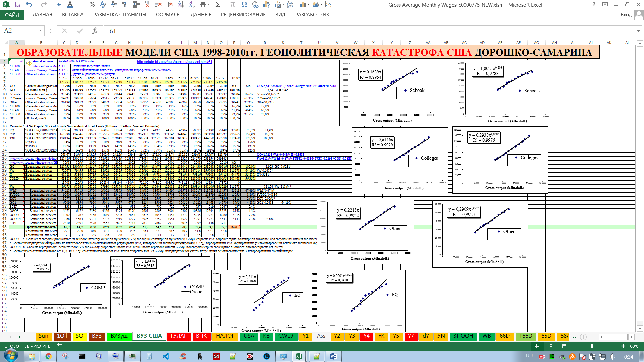Click the stats.bls.gov hyperlink in the sheet
Image resolution: width=644 pixels, height=362 pixels.
coord(174,62)
